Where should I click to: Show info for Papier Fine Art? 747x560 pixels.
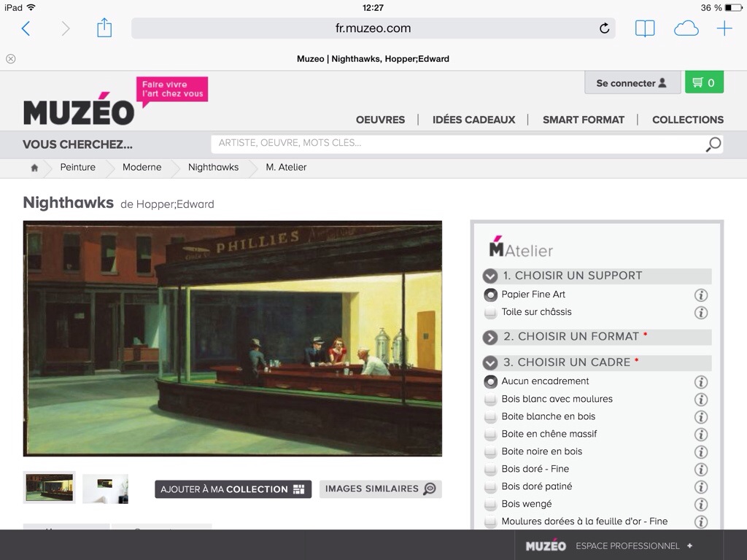pos(701,295)
